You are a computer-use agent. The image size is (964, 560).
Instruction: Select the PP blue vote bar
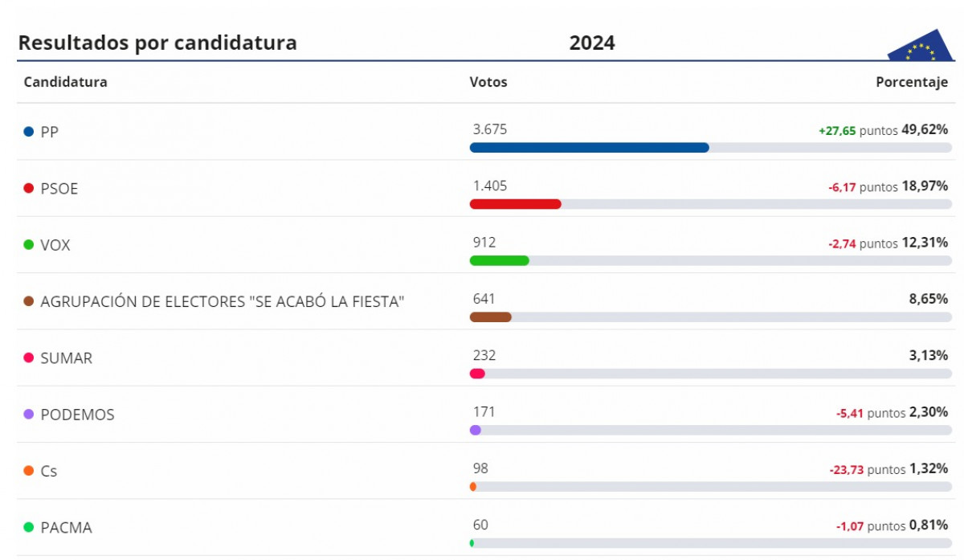click(590, 148)
